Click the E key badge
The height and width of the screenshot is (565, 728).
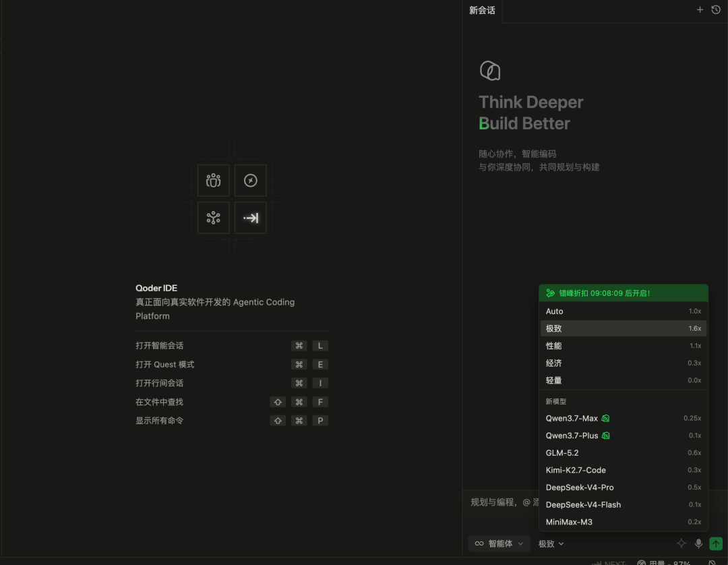point(320,365)
